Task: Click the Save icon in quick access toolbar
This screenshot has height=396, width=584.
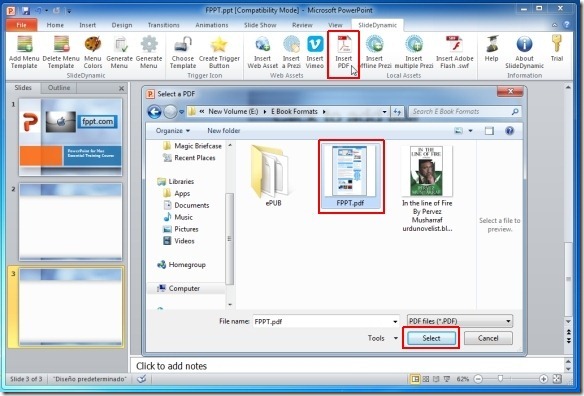Action: click(25, 10)
